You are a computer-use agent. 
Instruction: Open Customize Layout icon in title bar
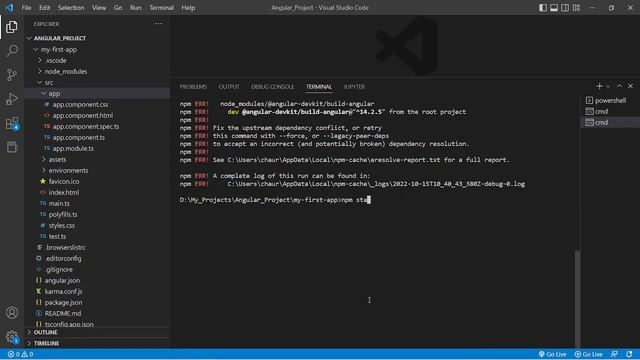[576, 8]
